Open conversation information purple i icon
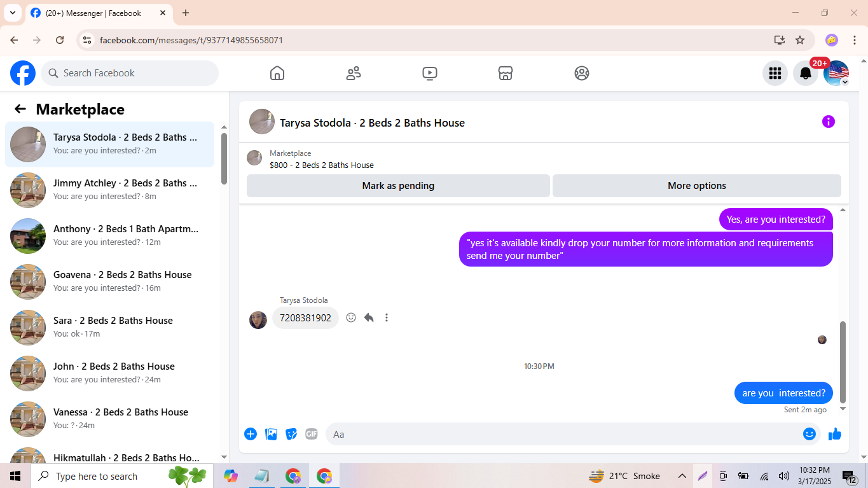The width and height of the screenshot is (868, 488). 828,122
